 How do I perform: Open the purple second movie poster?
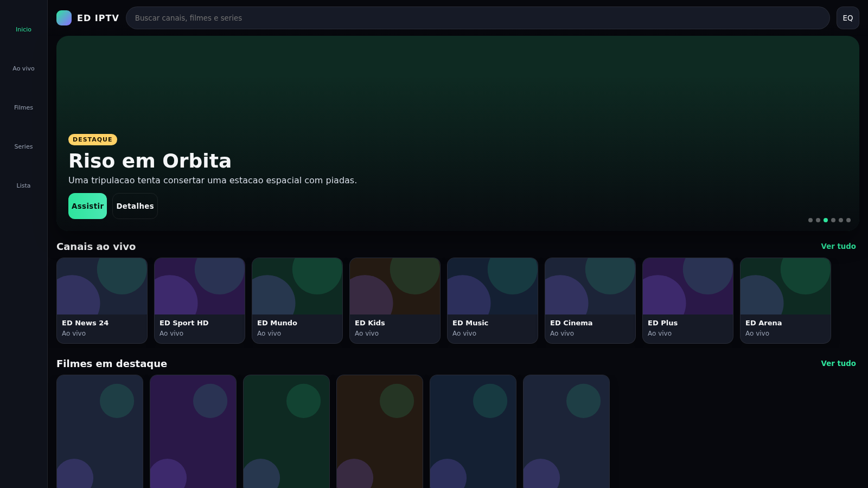click(x=193, y=432)
